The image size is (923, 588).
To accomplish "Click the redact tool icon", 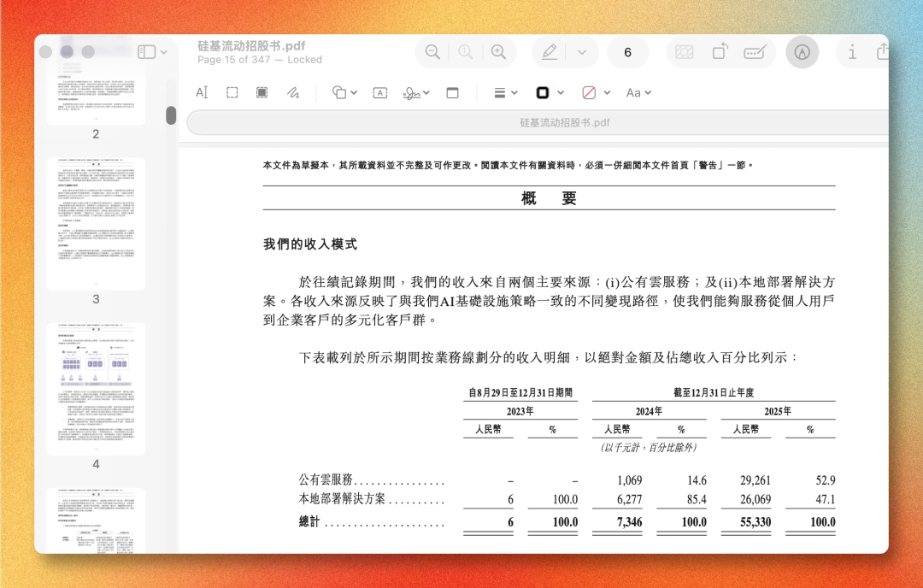I will (x=684, y=52).
